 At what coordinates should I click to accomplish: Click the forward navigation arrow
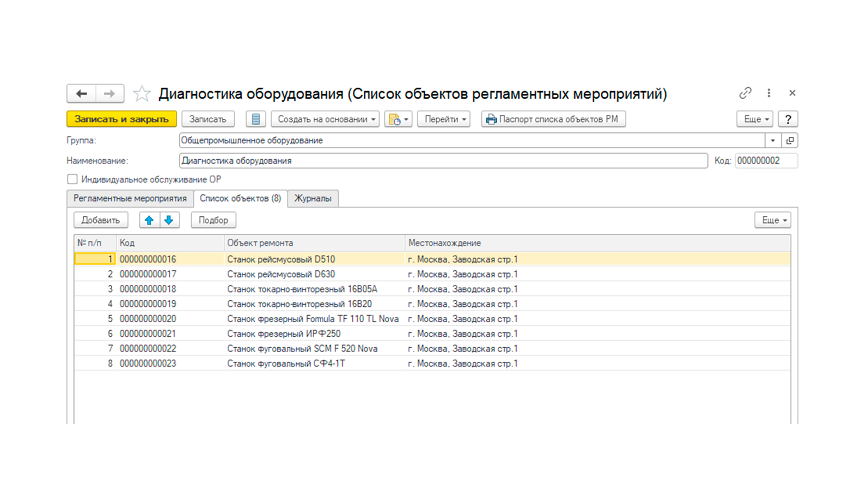point(110,94)
